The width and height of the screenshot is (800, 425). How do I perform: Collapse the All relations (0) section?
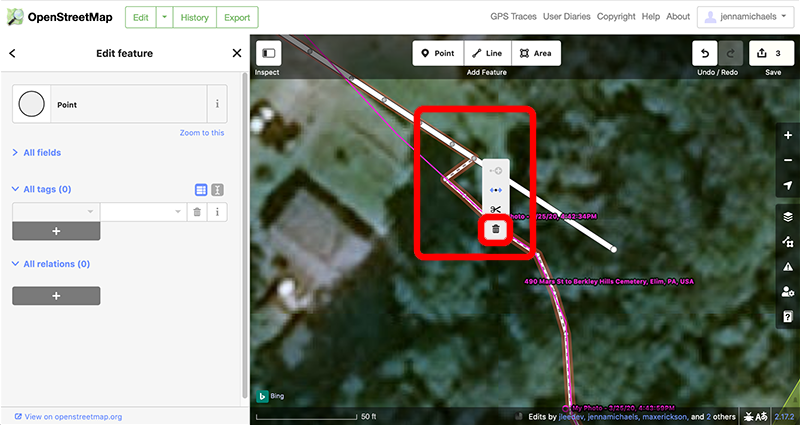[x=51, y=264]
